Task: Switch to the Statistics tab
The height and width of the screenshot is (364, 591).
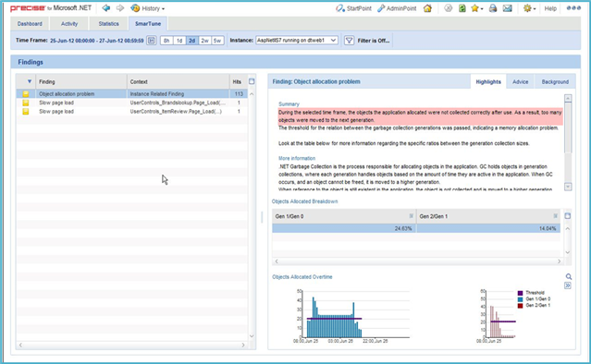Action: pos(108,24)
